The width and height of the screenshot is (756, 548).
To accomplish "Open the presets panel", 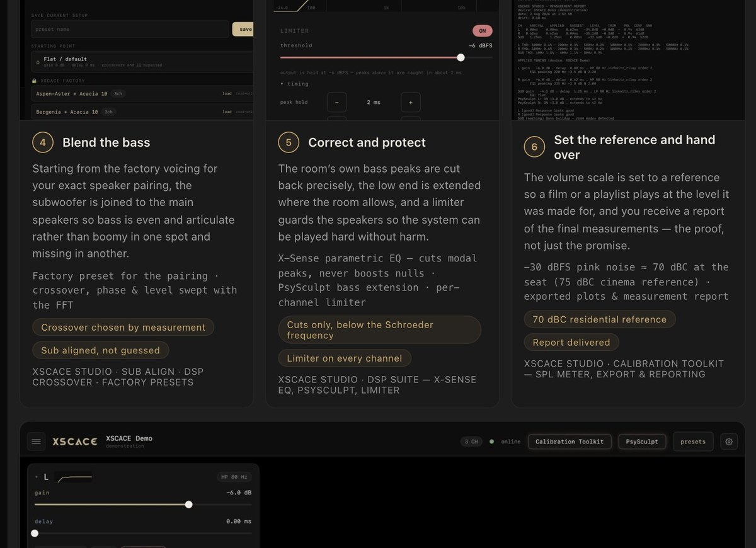I will coord(693,442).
